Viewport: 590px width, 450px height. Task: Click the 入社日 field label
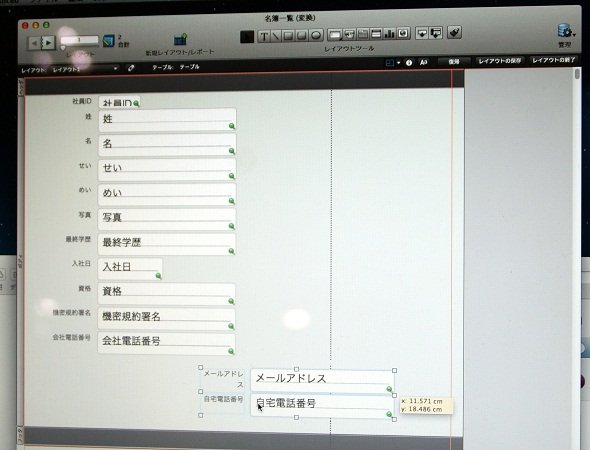[81, 263]
